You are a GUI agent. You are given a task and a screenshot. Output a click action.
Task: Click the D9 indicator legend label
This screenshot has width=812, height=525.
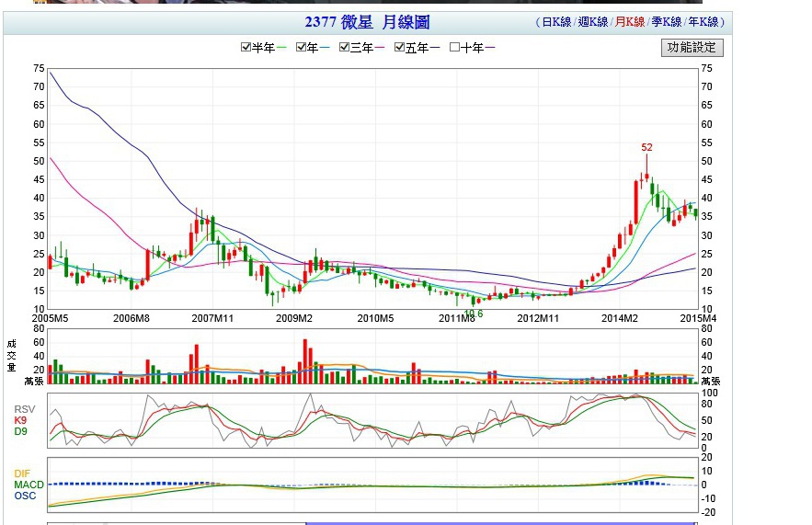tap(20, 431)
